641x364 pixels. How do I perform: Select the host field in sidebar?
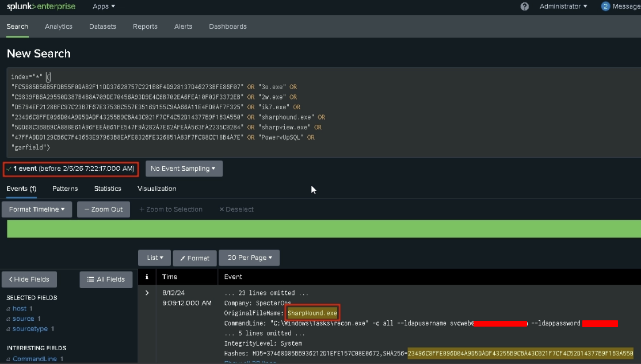point(19,308)
